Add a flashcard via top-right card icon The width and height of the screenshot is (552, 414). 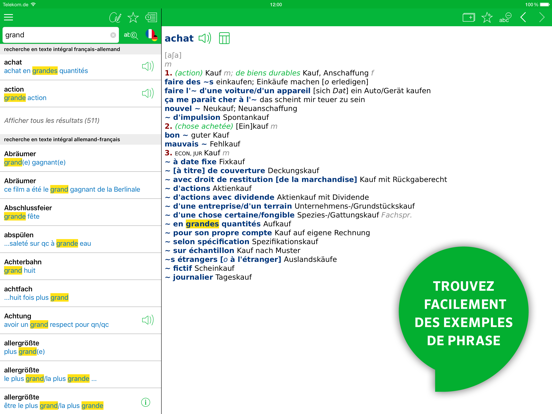pos(469,17)
